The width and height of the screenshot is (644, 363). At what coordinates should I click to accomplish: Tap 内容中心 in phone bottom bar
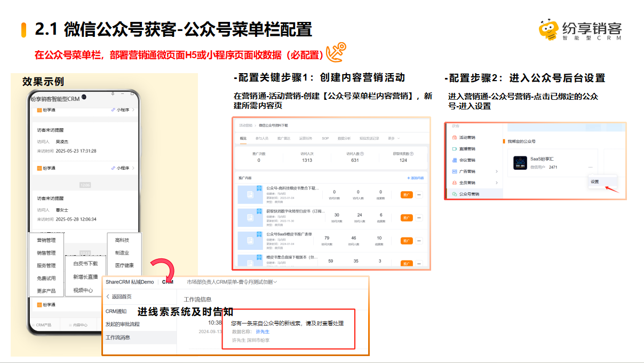pos(77,325)
